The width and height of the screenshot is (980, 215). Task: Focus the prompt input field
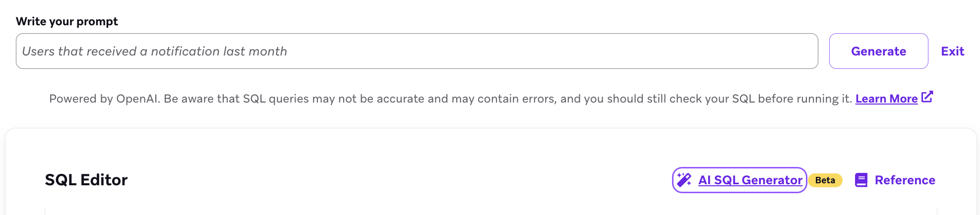pos(417,52)
